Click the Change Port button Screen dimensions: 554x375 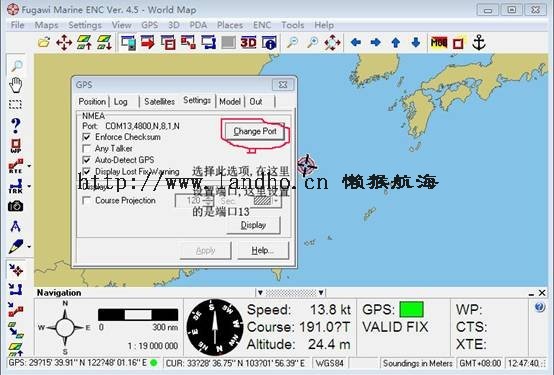pyautogui.click(x=255, y=131)
